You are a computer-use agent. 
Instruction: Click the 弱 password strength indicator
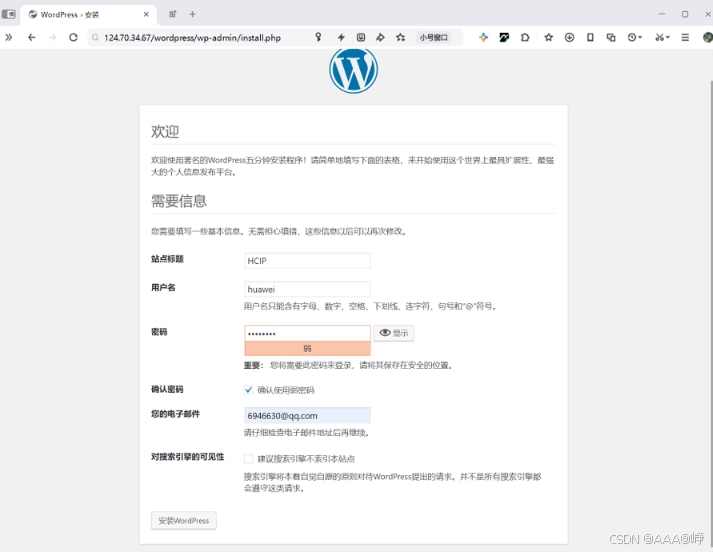(307, 348)
